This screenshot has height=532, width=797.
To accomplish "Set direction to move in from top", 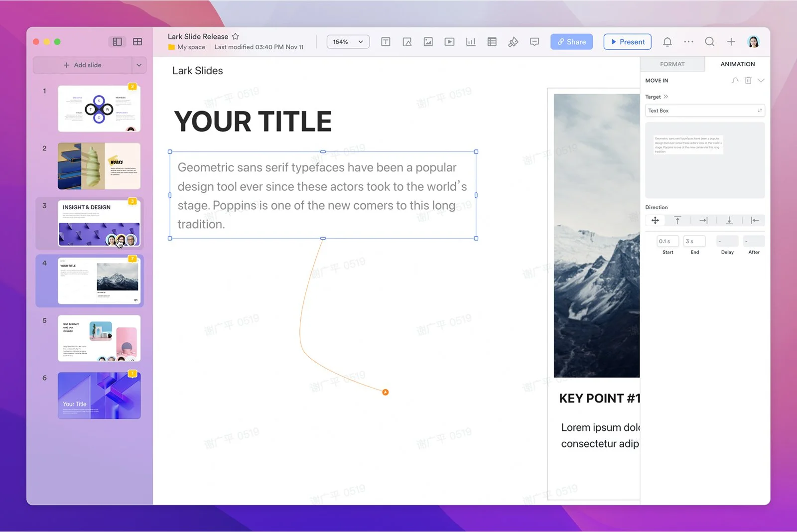I will pyautogui.click(x=677, y=220).
